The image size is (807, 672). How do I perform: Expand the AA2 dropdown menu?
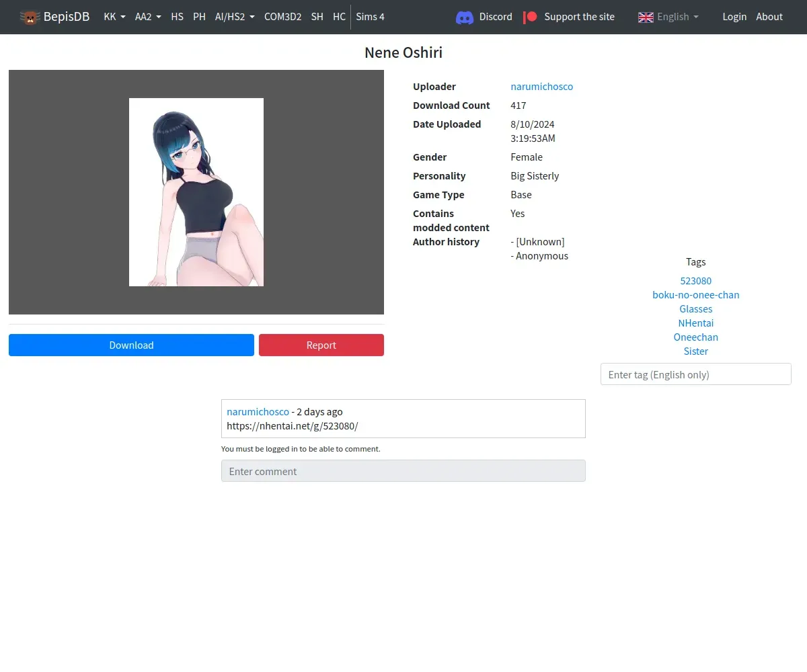coord(148,17)
